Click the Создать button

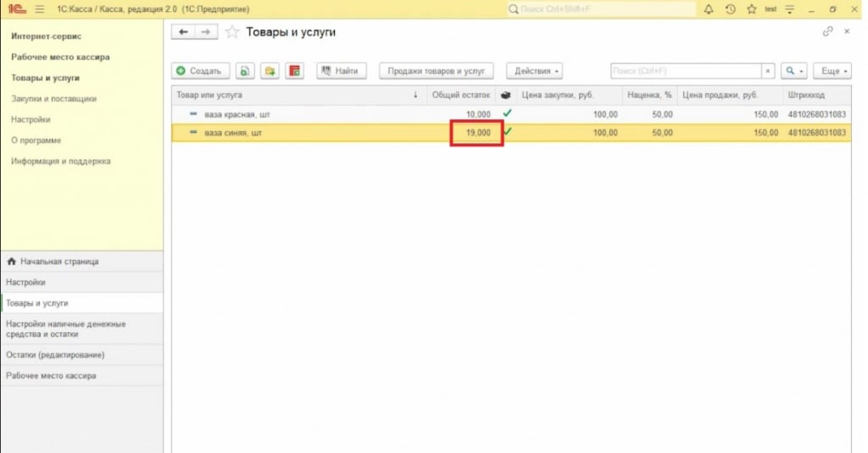[200, 71]
